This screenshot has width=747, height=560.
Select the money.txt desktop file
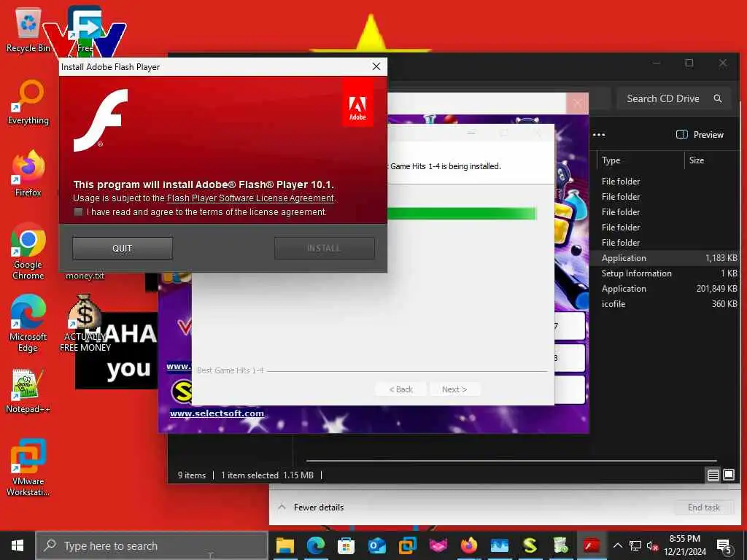coord(85,276)
